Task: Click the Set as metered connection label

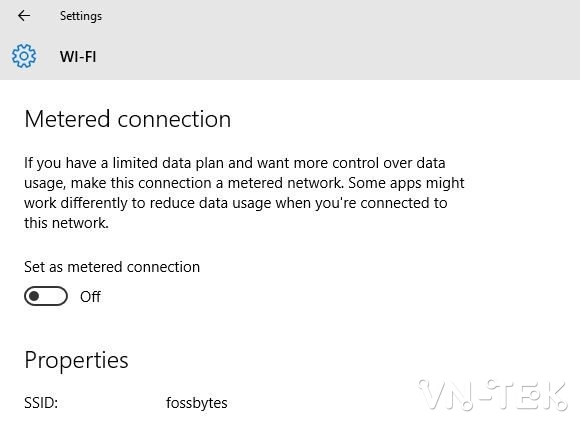Action: 112,267
